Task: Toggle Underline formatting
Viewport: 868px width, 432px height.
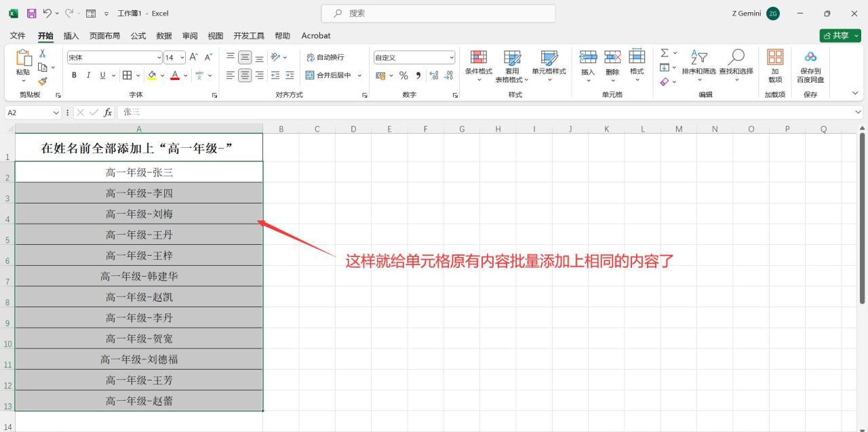Action: (x=103, y=75)
